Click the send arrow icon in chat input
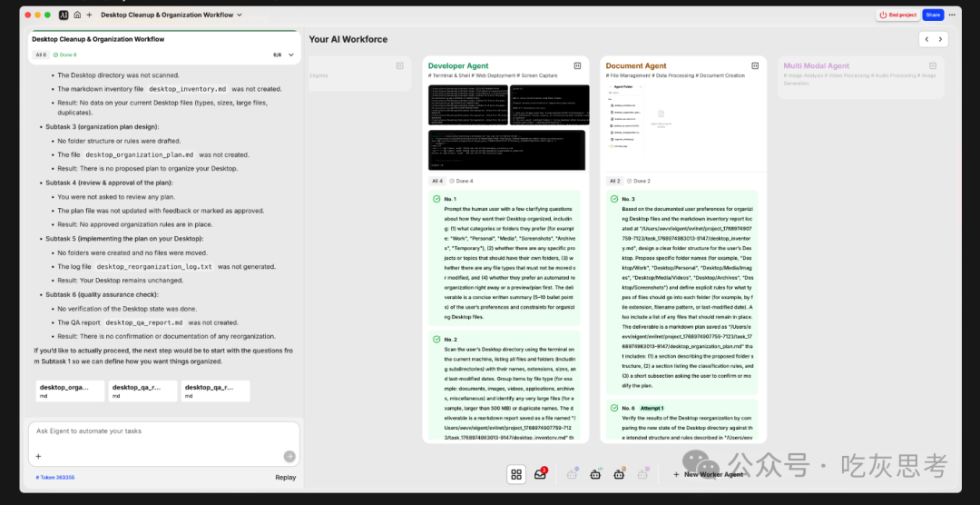The image size is (980, 505). point(289,456)
